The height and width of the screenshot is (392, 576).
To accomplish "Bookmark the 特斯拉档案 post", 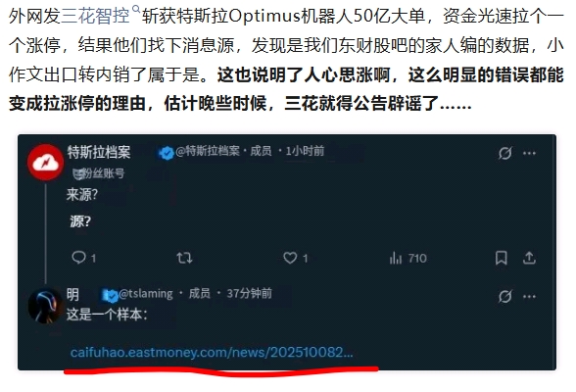I will click(x=502, y=258).
